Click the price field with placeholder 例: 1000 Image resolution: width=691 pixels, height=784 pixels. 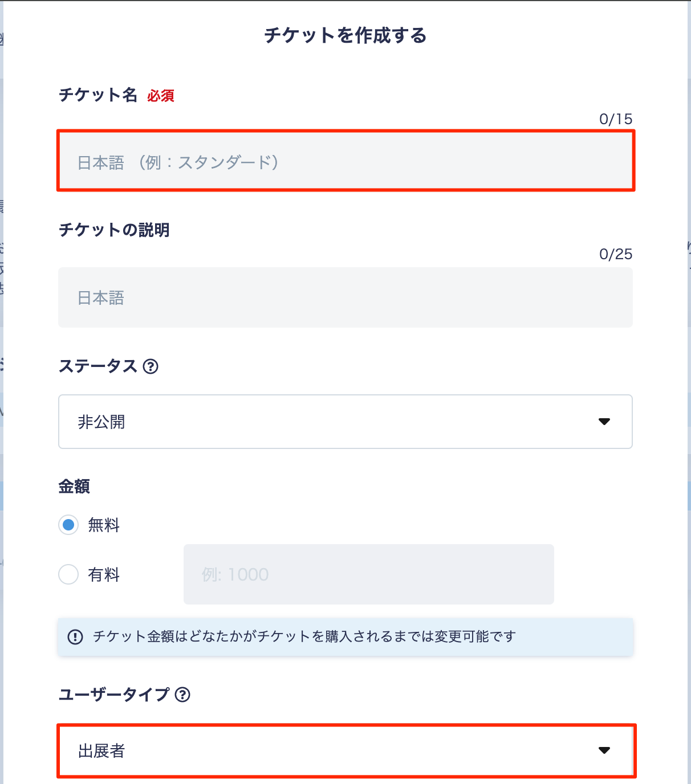click(368, 574)
